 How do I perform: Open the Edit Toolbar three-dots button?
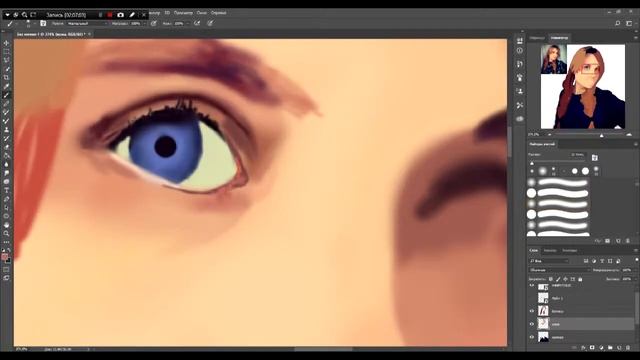click(6, 242)
